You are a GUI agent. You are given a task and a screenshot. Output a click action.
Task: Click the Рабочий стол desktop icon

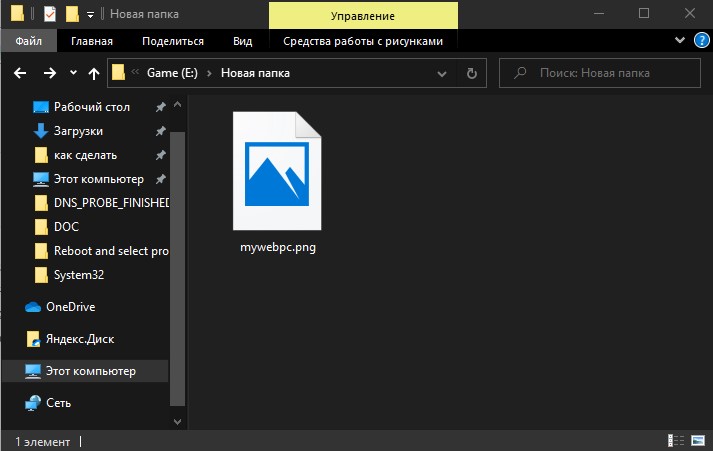[41, 107]
